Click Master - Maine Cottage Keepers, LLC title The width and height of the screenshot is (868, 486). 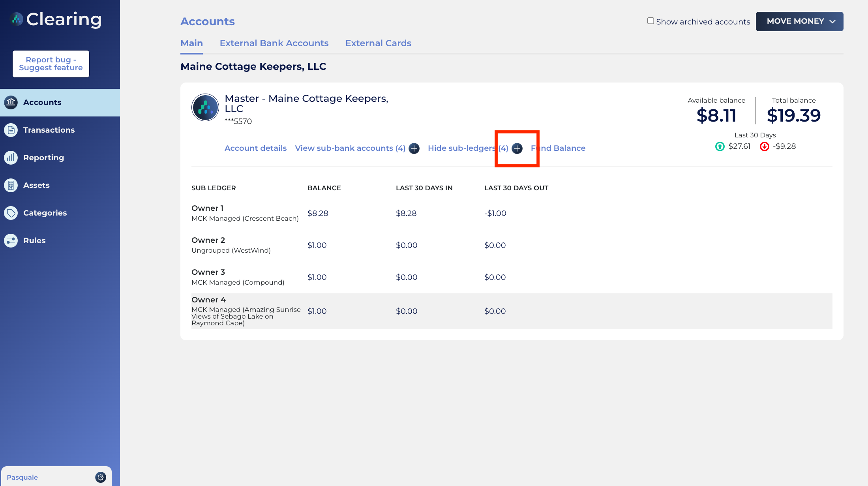pyautogui.click(x=306, y=104)
